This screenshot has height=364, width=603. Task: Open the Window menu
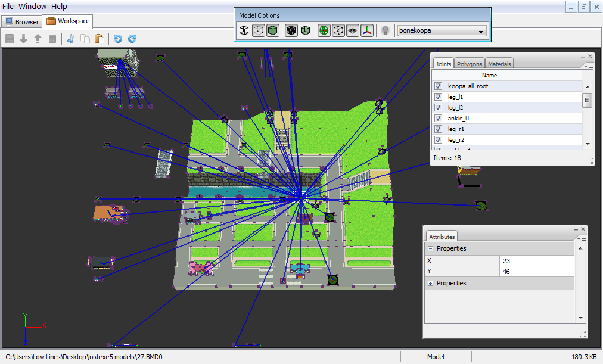pos(32,6)
